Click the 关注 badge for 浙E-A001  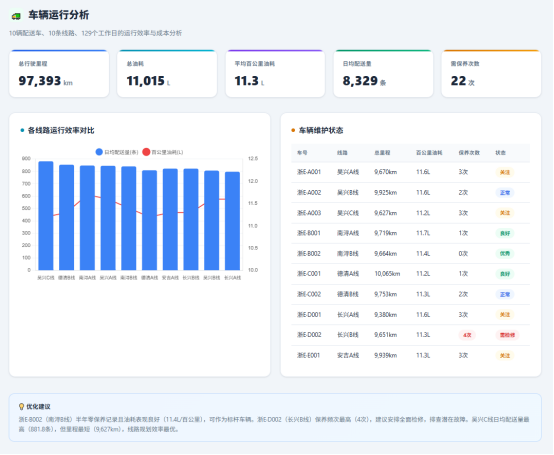[505, 173]
